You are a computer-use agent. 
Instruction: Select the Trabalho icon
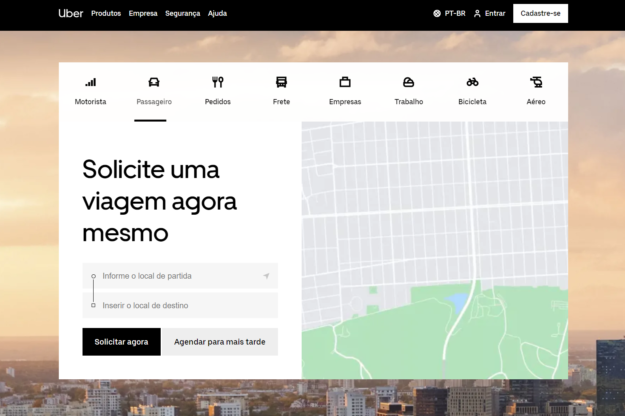(409, 82)
